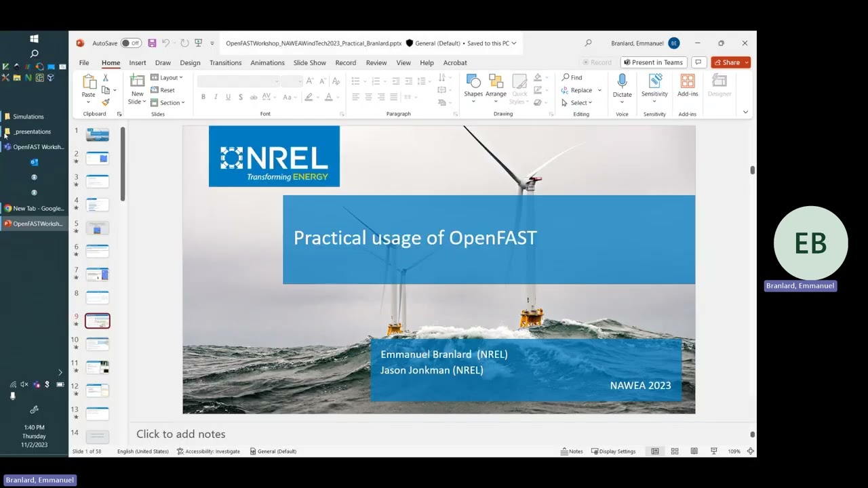Screen dimensions: 868x488
Task: Switch to Normal view
Action: pyautogui.click(x=655, y=451)
